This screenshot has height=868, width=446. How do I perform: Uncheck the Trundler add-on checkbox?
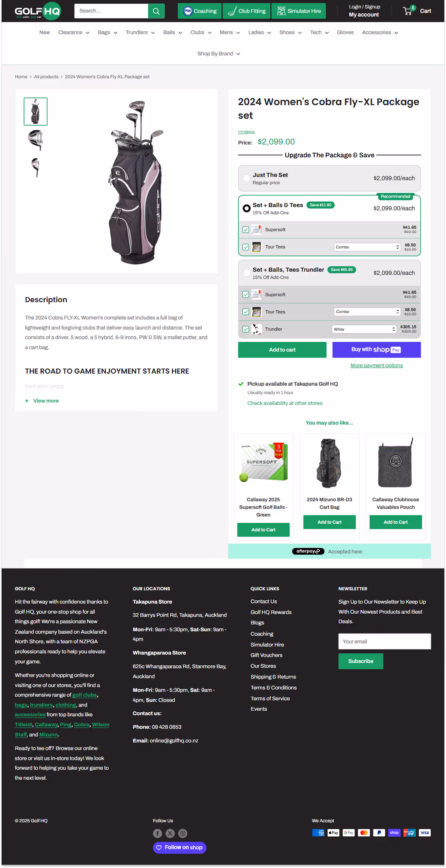[246, 329]
